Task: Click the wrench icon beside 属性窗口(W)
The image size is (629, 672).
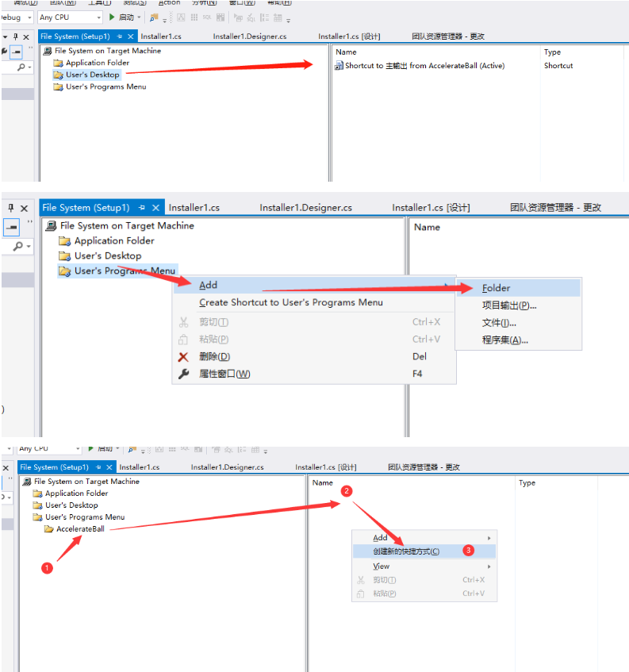Action: point(183,374)
